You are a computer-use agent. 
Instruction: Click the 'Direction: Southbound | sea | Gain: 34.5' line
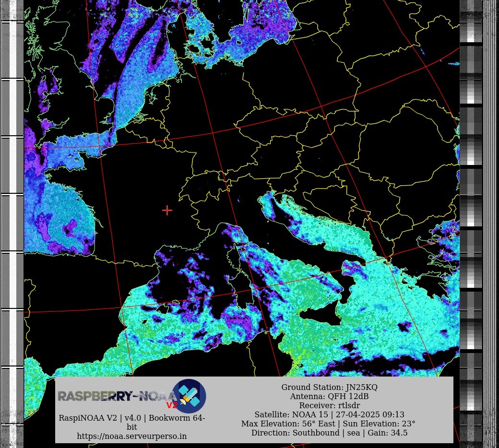[329, 433]
